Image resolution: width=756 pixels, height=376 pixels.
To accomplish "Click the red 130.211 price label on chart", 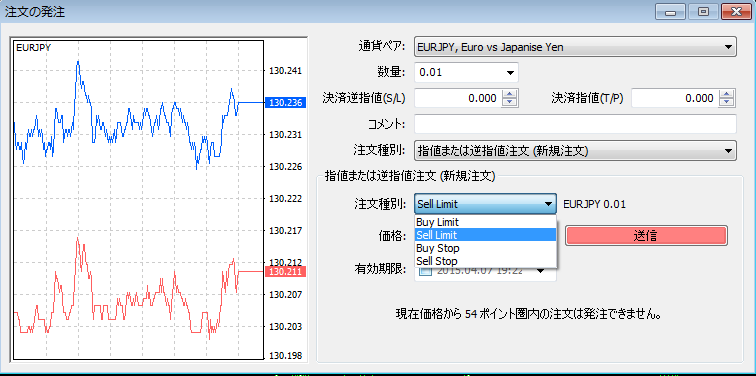I will point(285,272).
